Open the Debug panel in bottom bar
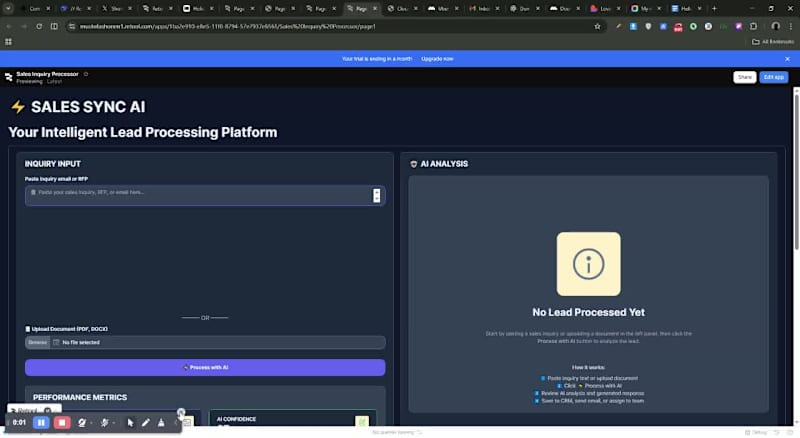The image size is (800, 438). 756,432
